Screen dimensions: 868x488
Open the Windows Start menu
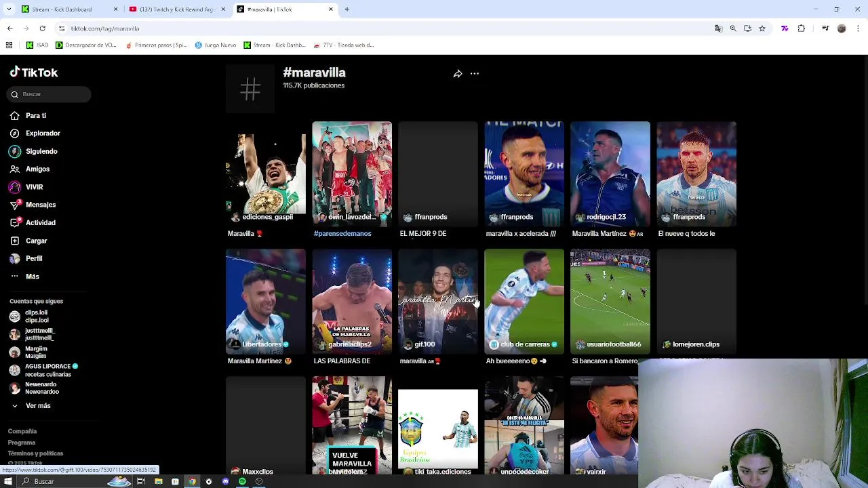[8, 481]
